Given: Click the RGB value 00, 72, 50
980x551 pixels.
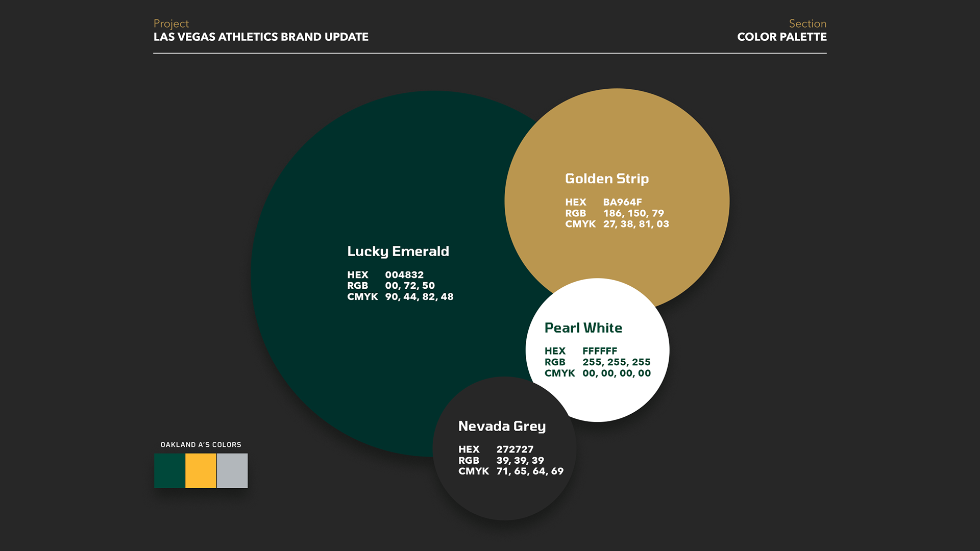Looking at the screenshot, I should (x=410, y=286).
